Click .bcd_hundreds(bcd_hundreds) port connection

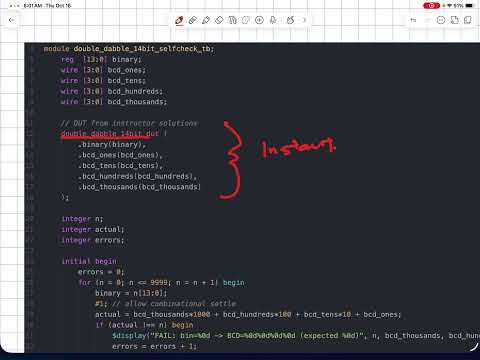tap(137, 176)
